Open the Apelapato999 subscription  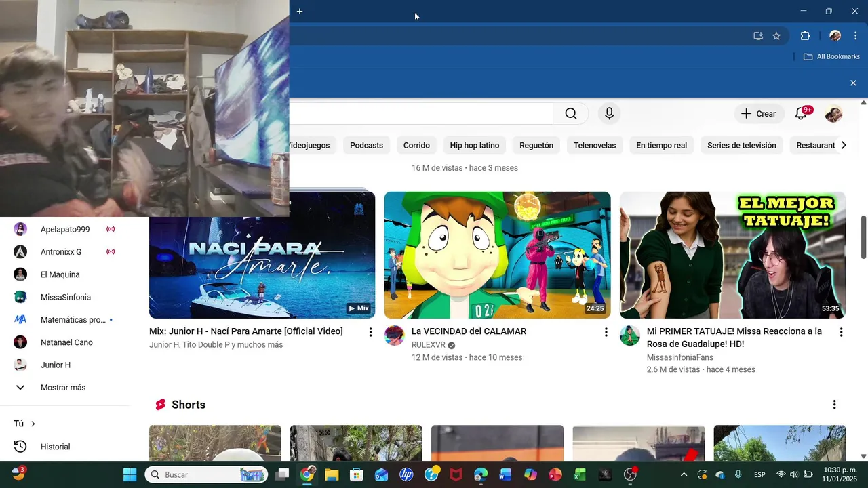pos(65,229)
